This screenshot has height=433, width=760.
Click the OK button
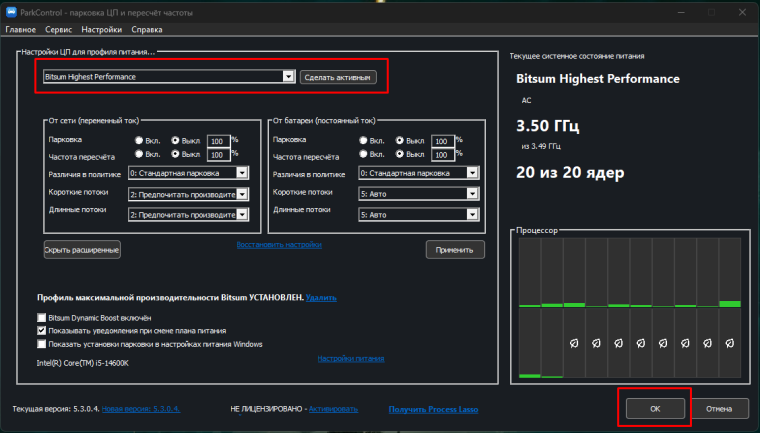click(655, 409)
